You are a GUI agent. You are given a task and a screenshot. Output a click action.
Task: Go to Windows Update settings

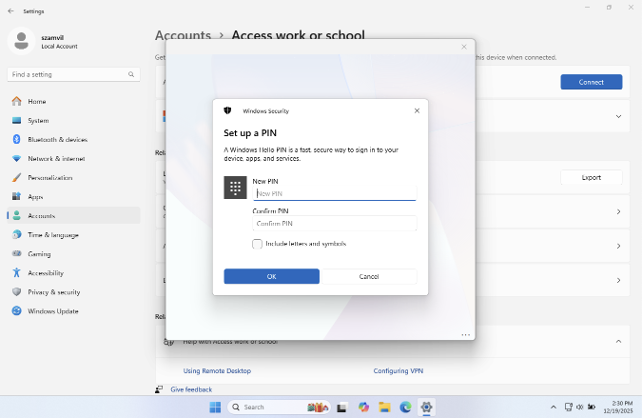52,311
